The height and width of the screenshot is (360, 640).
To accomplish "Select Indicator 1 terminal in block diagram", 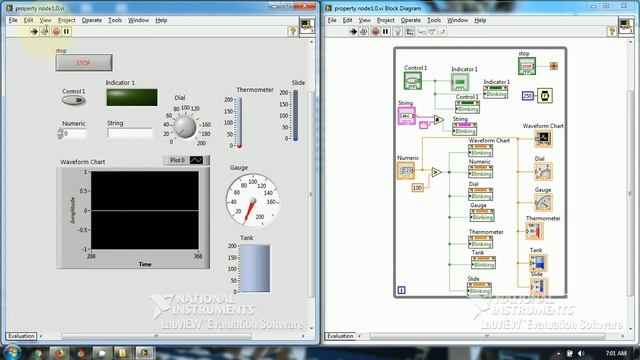I will pyautogui.click(x=460, y=82).
